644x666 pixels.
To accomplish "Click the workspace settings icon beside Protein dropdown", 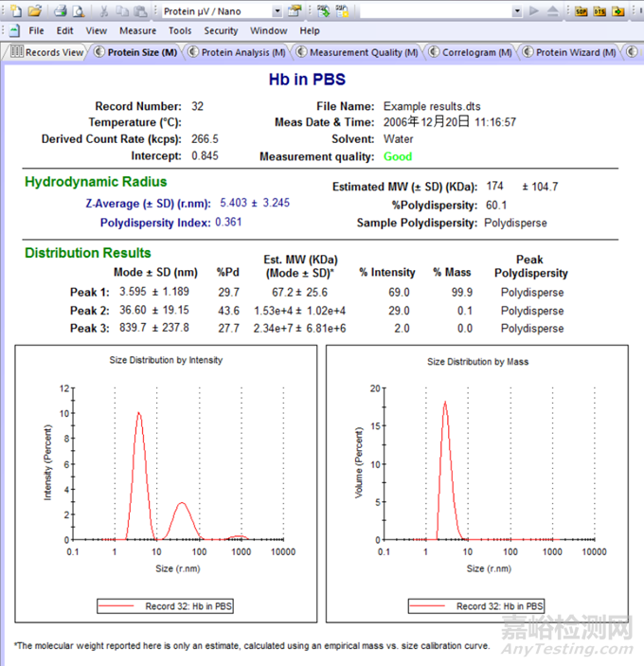I will click(295, 11).
